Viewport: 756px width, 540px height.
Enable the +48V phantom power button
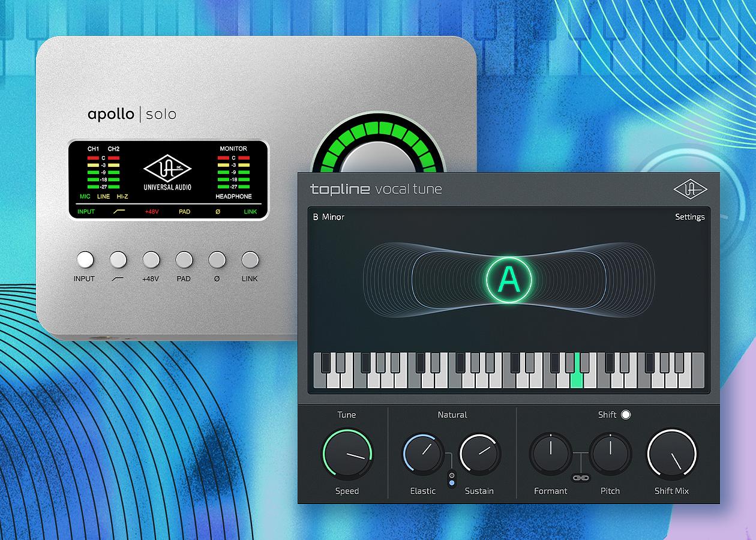pos(151,260)
